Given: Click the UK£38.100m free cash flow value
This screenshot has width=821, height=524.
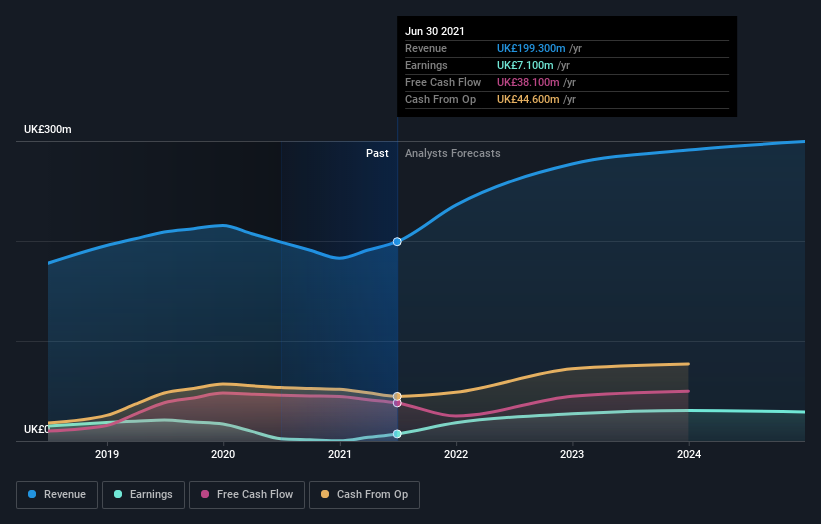Looking at the screenshot, I should pyautogui.click(x=528, y=82).
